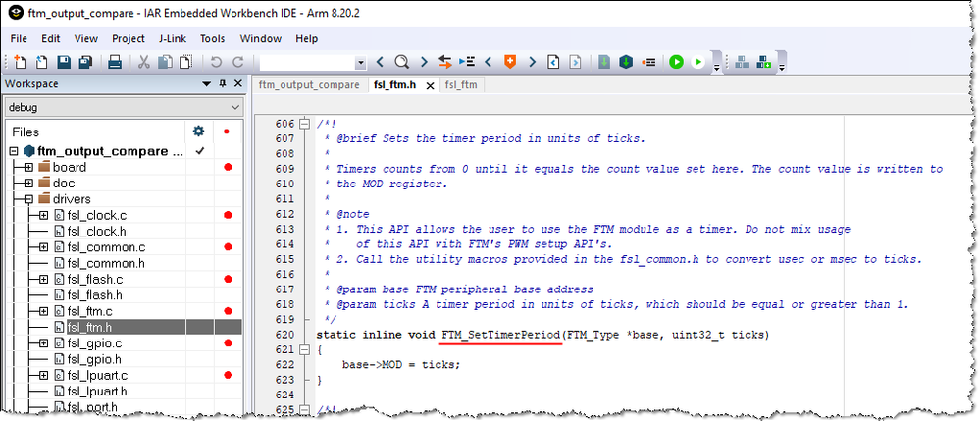Image resolution: width=980 pixels, height=421 pixels.
Task: Run Make to build the project
Action: [626, 62]
